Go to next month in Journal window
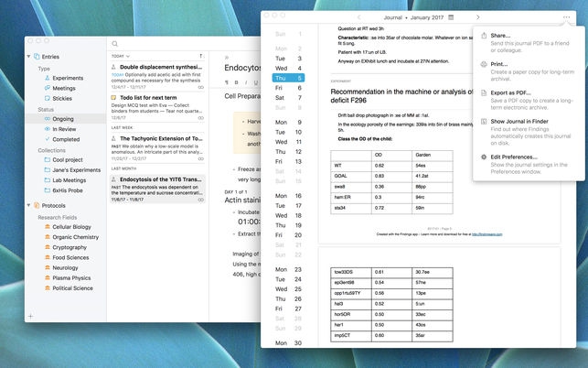This screenshot has width=588, height=368. tap(477, 17)
